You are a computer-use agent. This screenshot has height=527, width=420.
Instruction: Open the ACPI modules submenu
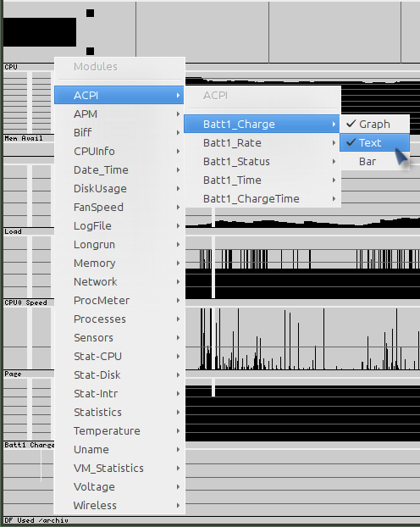point(119,96)
